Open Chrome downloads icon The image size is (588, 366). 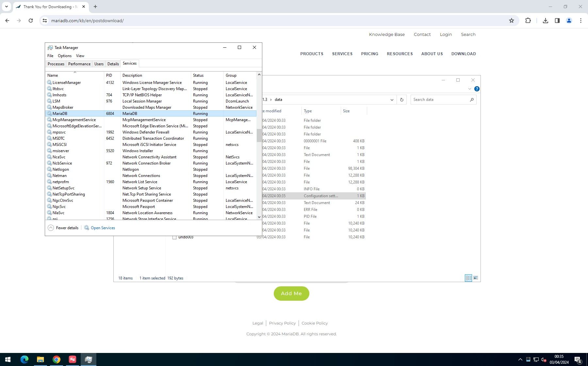[x=545, y=21]
